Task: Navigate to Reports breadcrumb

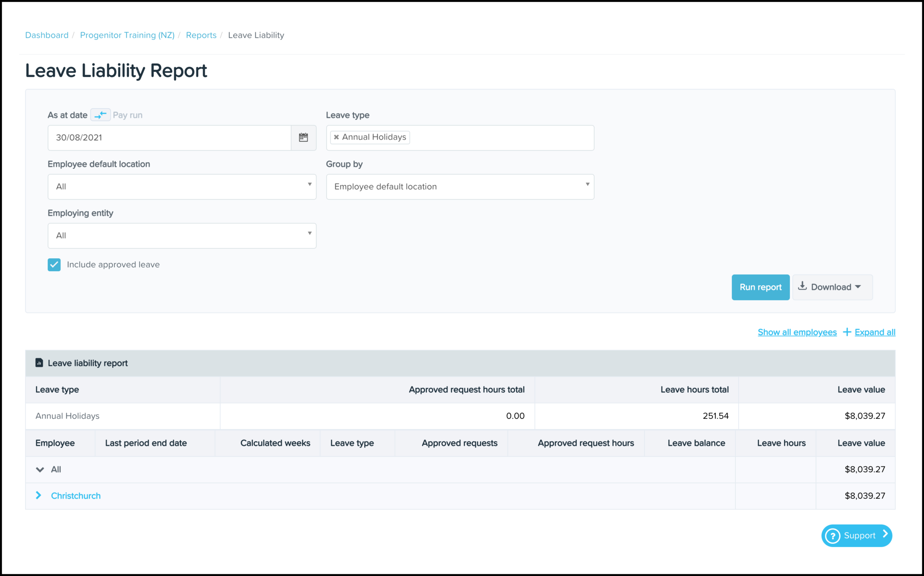Action: (x=201, y=35)
